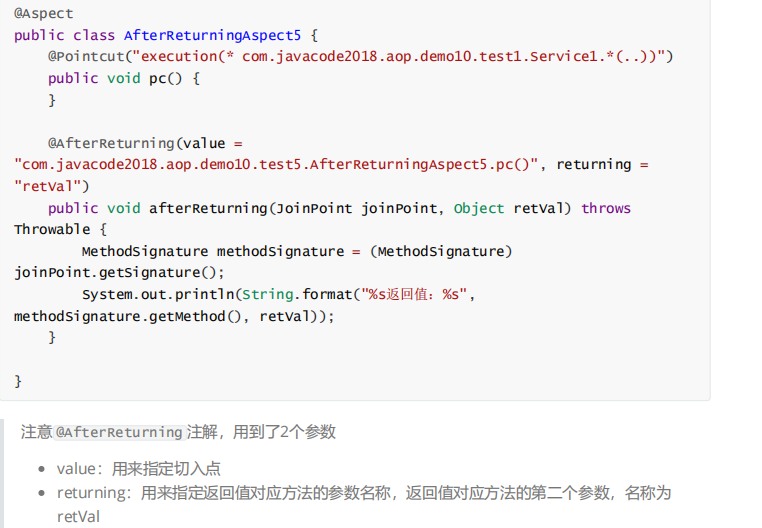
Task: Click the inline @AfterReturning code in the note
Action: [119, 433]
